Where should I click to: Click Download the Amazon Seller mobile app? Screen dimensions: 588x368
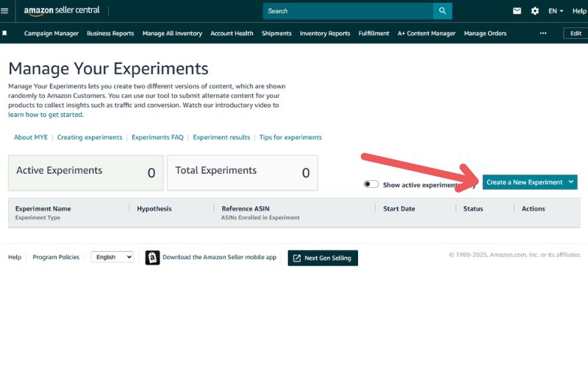point(219,257)
